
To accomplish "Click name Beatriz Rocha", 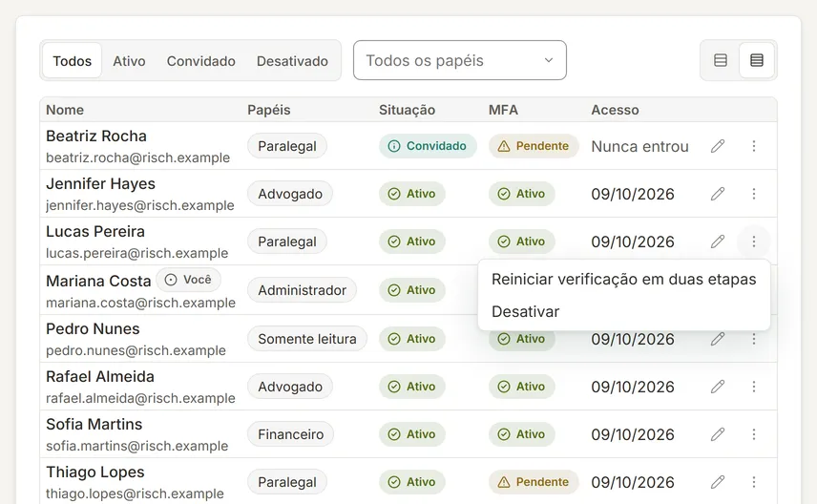I will click(x=96, y=136).
